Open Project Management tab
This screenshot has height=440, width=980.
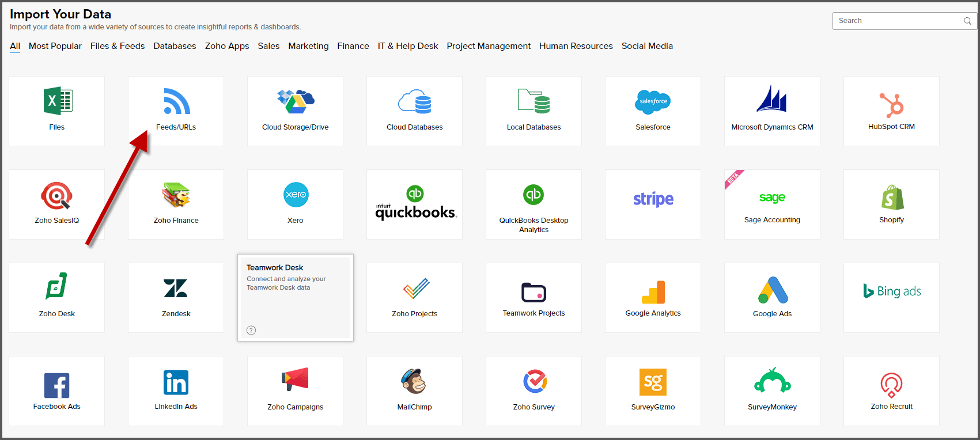(489, 46)
